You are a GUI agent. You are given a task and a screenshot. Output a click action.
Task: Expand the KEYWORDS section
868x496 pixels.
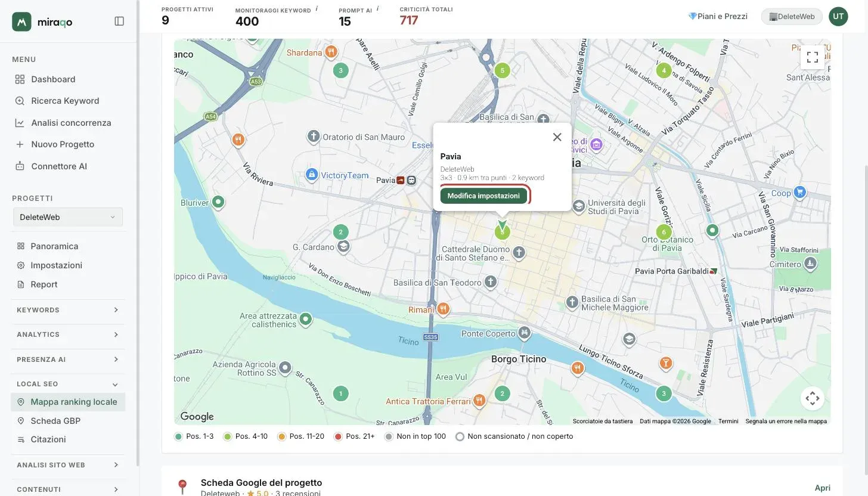tap(68, 310)
